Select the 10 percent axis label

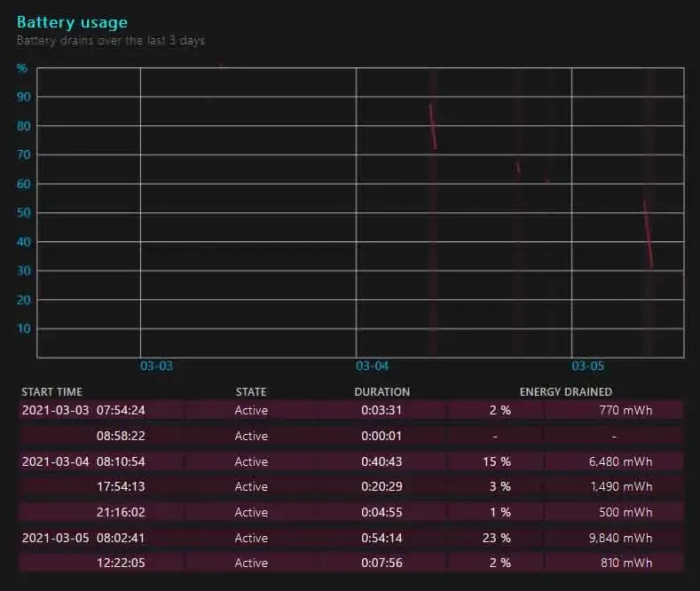point(24,329)
